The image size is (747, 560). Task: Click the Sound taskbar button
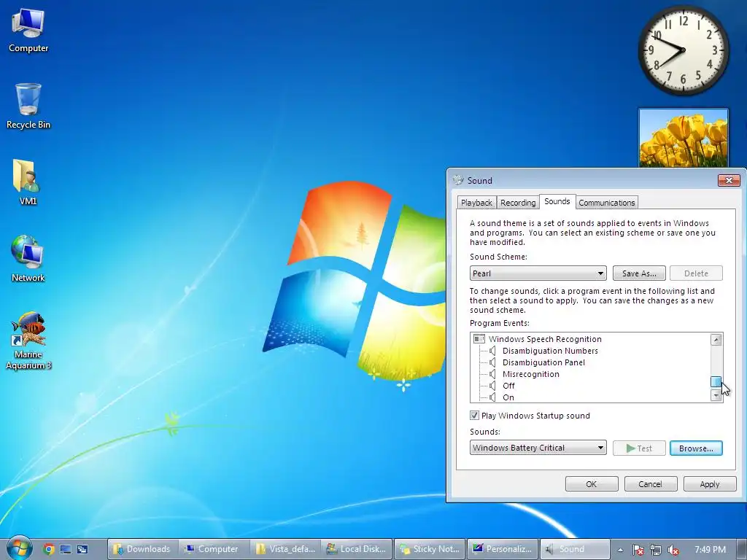[x=575, y=549]
